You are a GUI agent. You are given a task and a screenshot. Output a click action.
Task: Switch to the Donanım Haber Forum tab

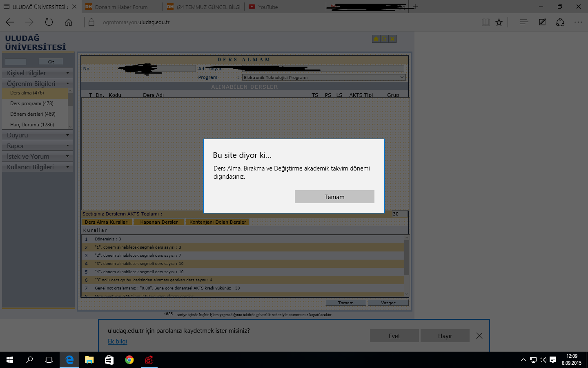coord(122,7)
